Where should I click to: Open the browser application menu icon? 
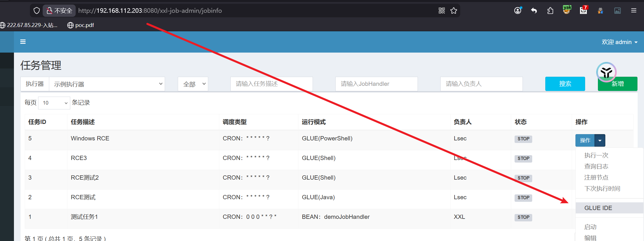[x=633, y=11]
